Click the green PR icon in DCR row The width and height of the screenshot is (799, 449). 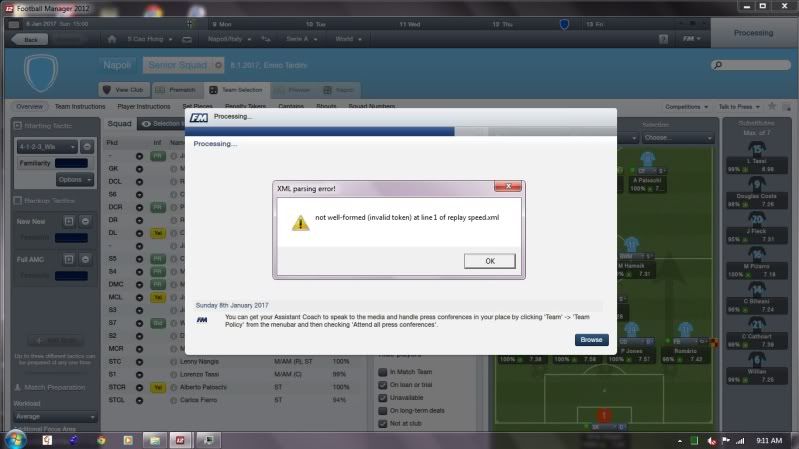158,207
